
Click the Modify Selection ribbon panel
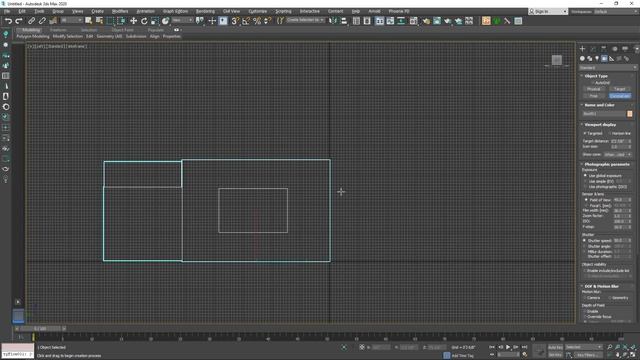(68, 36)
